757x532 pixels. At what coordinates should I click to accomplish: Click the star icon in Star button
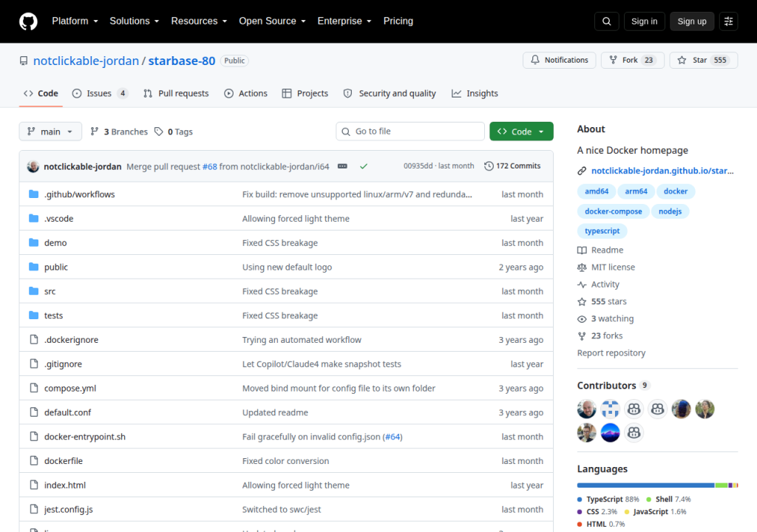682,61
